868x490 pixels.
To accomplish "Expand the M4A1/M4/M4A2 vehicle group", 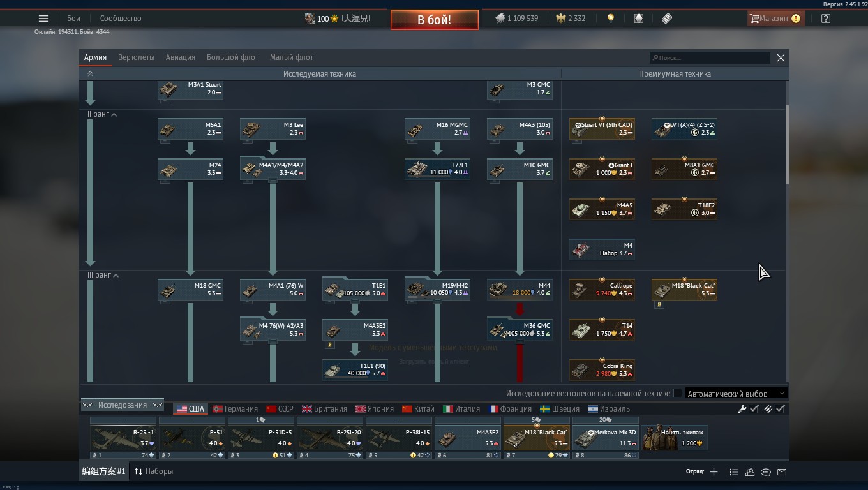I will (x=273, y=169).
